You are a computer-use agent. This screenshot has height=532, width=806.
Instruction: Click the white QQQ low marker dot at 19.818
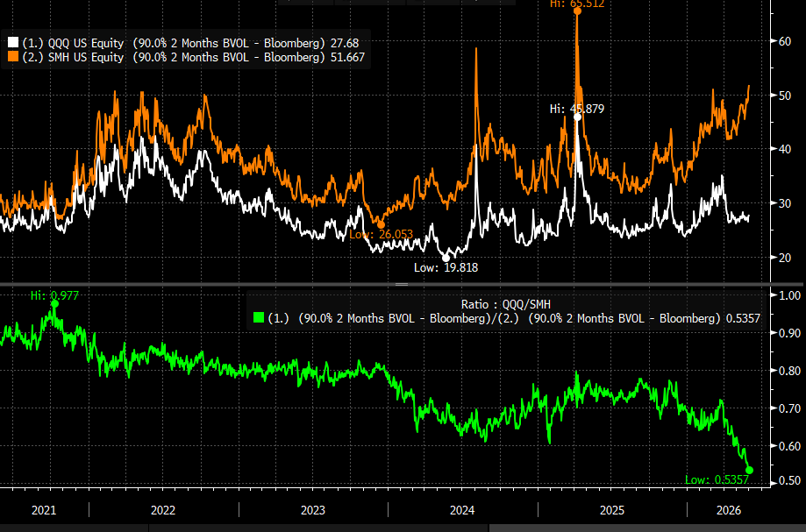point(446,259)
